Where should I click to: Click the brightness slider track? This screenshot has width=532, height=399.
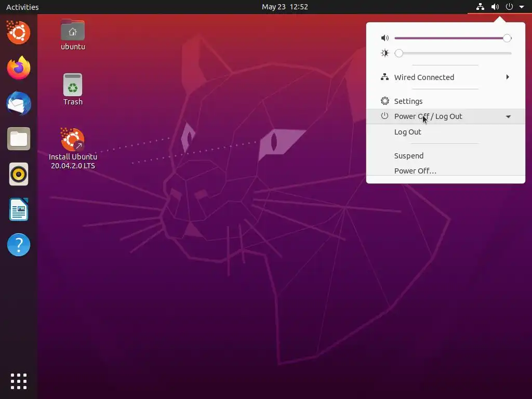point(453,54)
